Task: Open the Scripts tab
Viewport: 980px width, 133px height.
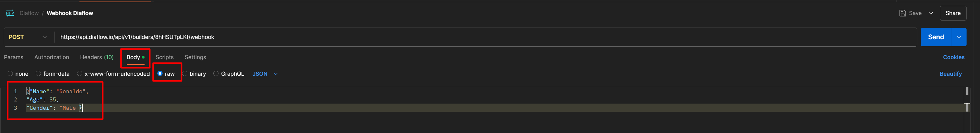Action: [x=164, y=57]
